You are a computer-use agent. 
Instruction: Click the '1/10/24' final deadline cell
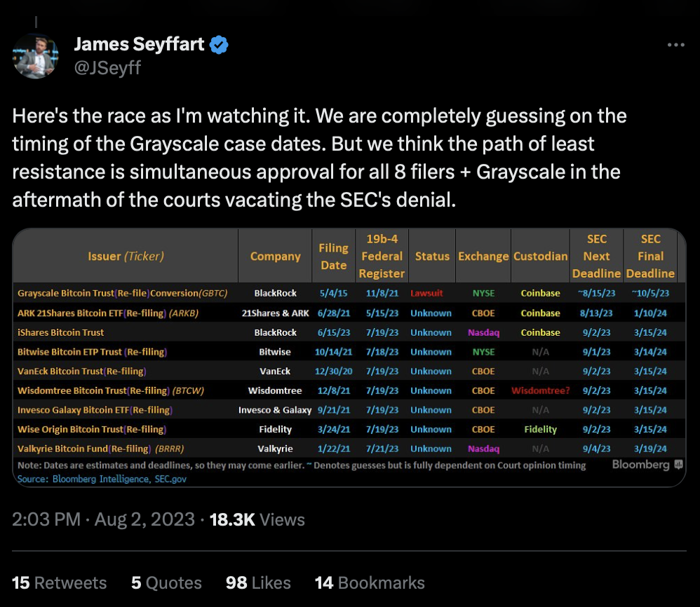tap(650, 313)
